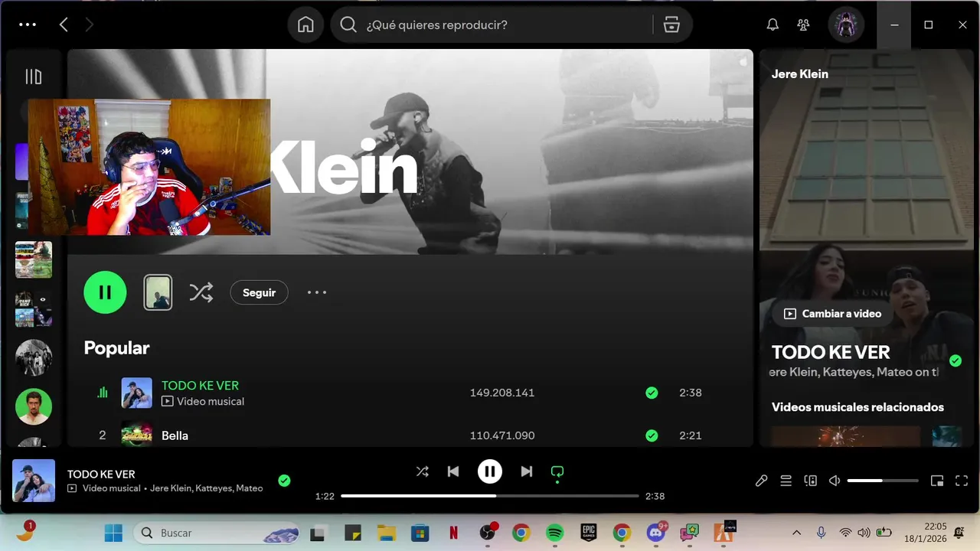The width and height of the screenshot is (980, 551).
Task: Click the taskbar Buscar search box
Action: click(x=217, y=533)
